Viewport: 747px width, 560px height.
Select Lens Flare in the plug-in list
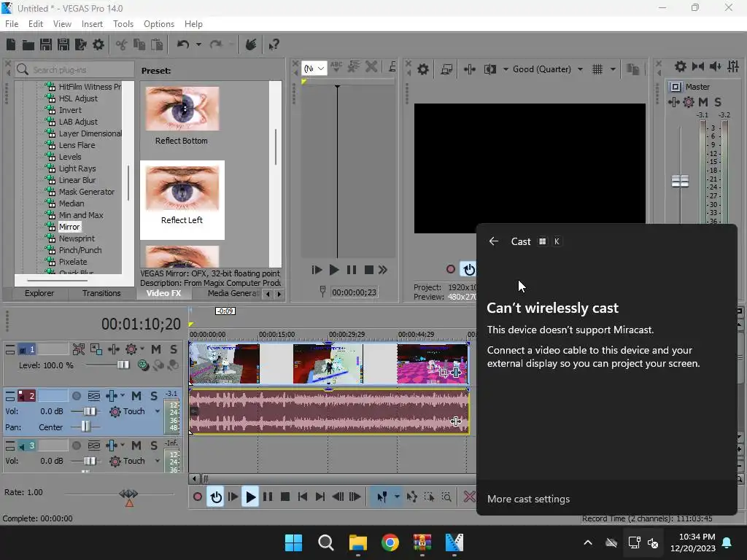77,145
